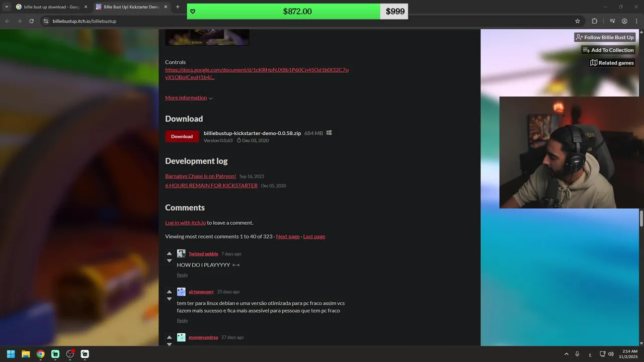
Task: Close the Google search tab
Action: coord(86,7)
